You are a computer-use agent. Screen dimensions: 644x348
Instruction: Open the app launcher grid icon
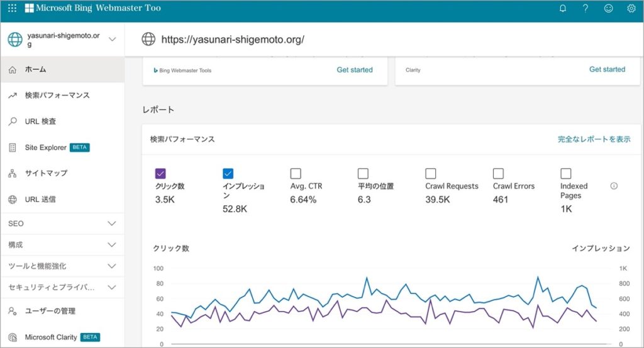[x=13, y=8]
